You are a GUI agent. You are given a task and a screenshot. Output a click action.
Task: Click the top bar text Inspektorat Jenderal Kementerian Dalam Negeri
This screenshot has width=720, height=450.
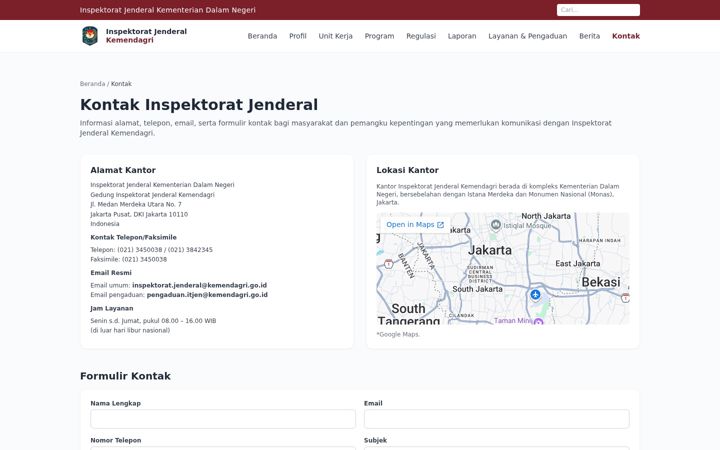tap(168, 10)
